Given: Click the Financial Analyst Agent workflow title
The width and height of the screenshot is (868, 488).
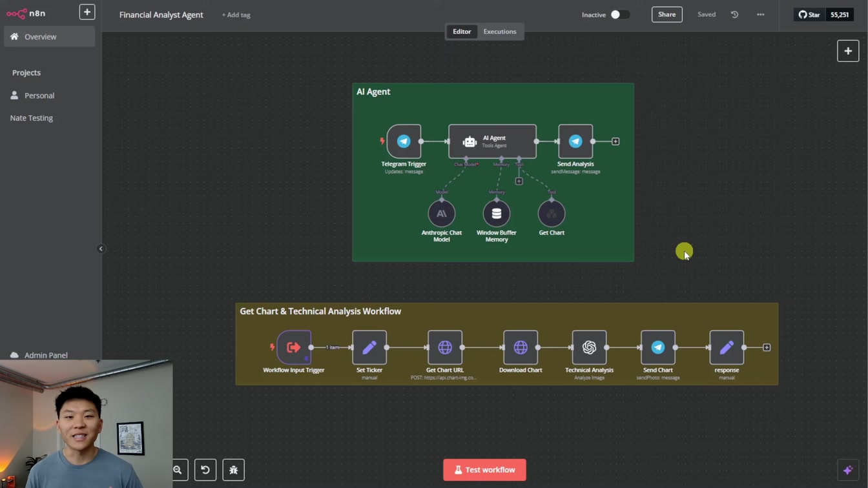Looking at the screenshot, I should (161, 14).
